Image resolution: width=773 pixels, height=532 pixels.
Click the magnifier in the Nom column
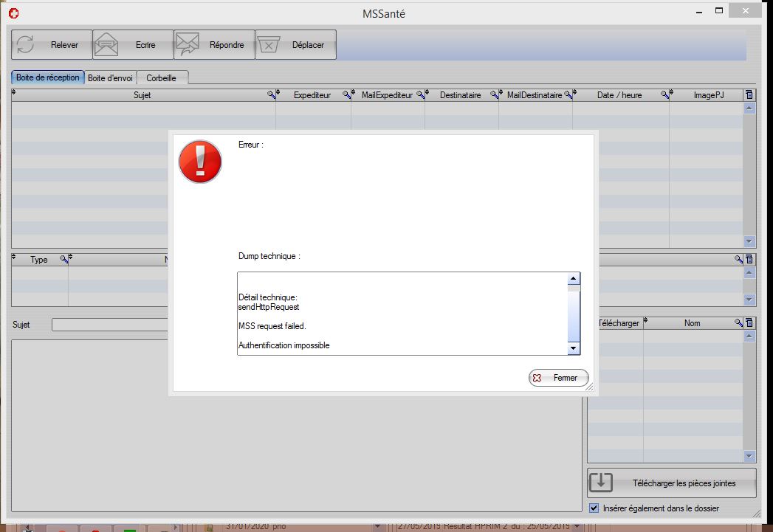738,322
